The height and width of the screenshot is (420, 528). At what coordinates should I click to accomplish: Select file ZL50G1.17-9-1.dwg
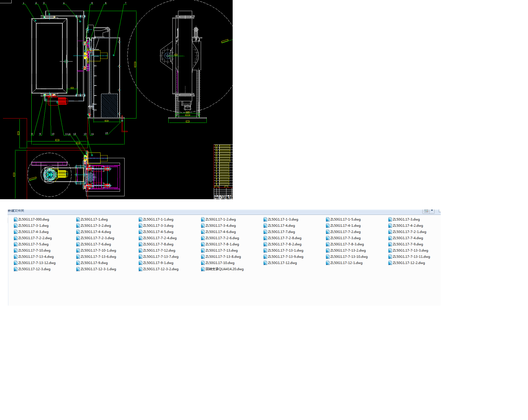tap(158, 263)
